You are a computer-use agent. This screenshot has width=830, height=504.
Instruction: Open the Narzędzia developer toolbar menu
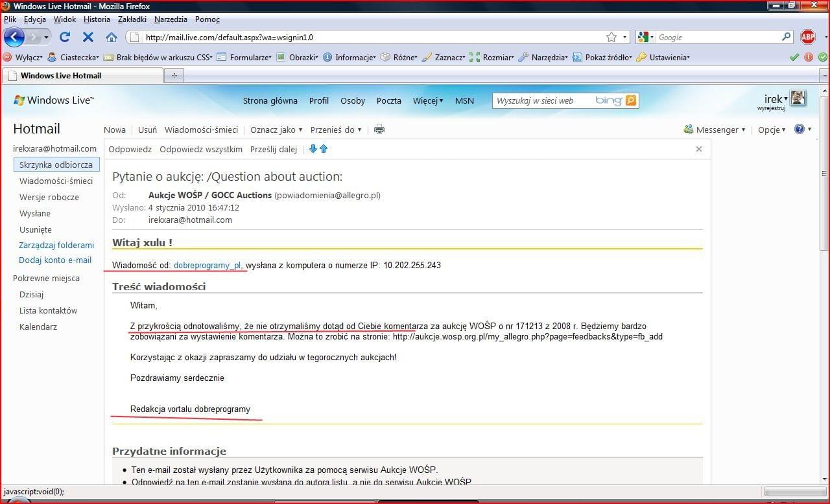(543, 57)
